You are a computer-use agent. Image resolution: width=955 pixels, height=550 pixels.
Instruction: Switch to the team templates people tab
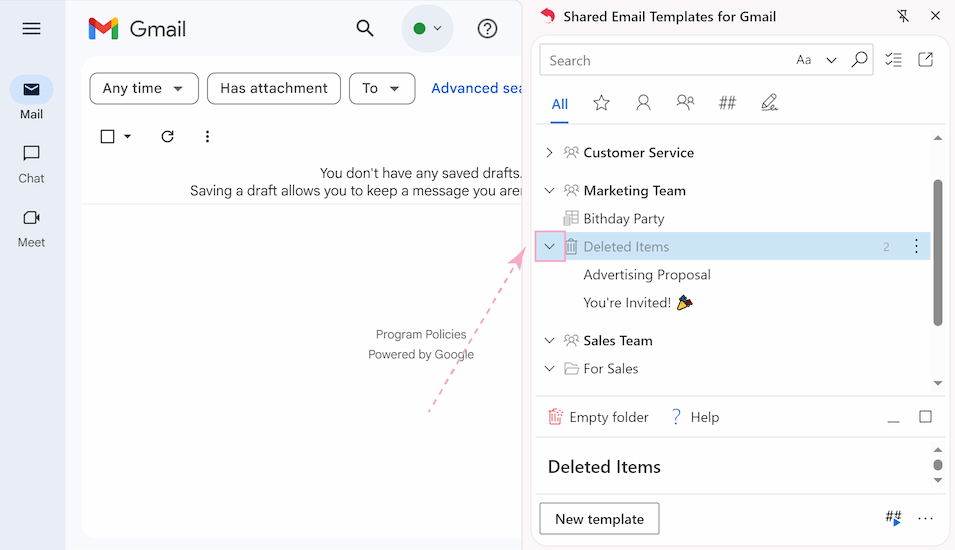[x=685, y=102]
